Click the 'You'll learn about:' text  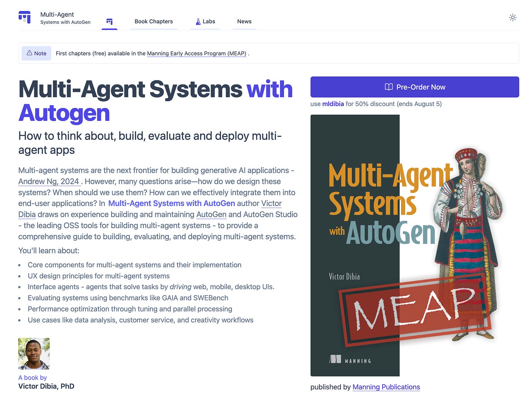click(x=49, y=251)
